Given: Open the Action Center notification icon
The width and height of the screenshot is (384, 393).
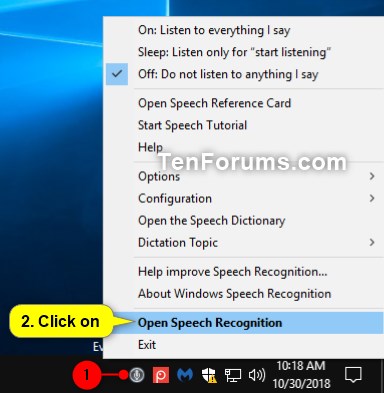Looking at the screenshot, I should pyautogui.click(x=353, y=375).
